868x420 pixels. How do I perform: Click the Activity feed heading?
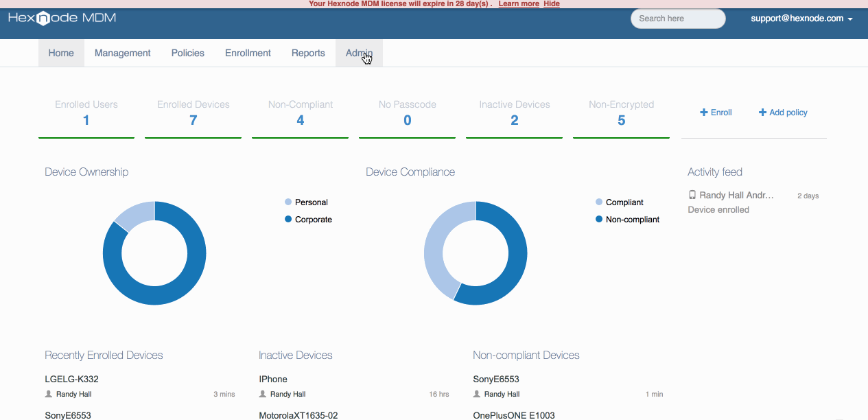(715, 172)
